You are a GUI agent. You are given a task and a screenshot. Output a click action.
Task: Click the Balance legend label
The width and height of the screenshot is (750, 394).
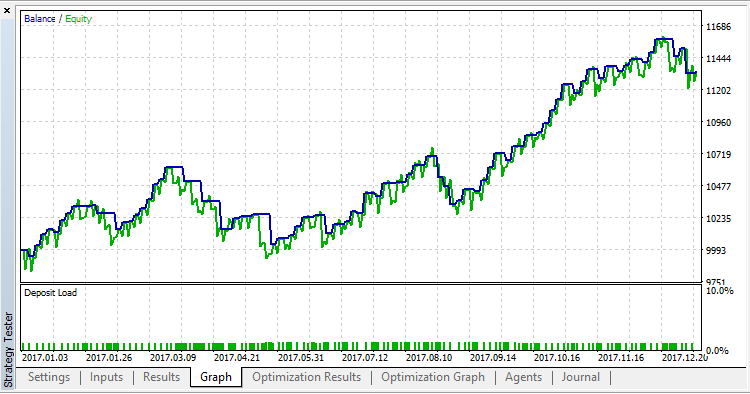point(40,19)
